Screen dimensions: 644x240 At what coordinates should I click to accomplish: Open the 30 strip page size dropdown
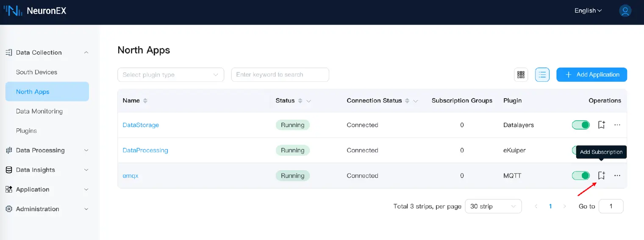tap(493, 207)
